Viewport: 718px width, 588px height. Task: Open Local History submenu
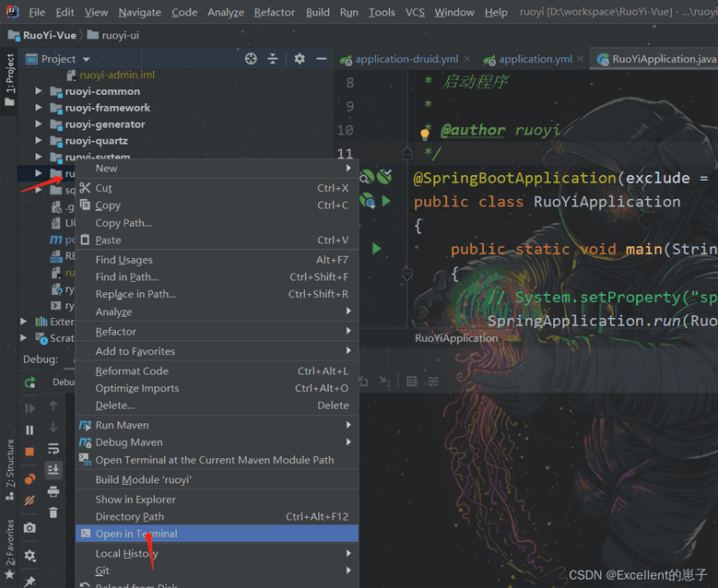(x=217, y=554)
